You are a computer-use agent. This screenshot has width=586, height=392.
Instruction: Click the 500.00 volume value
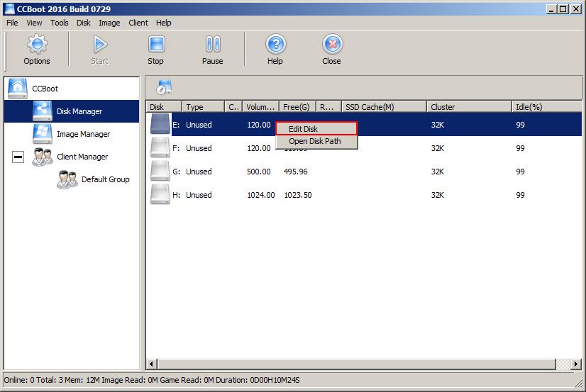coord(259,172)
